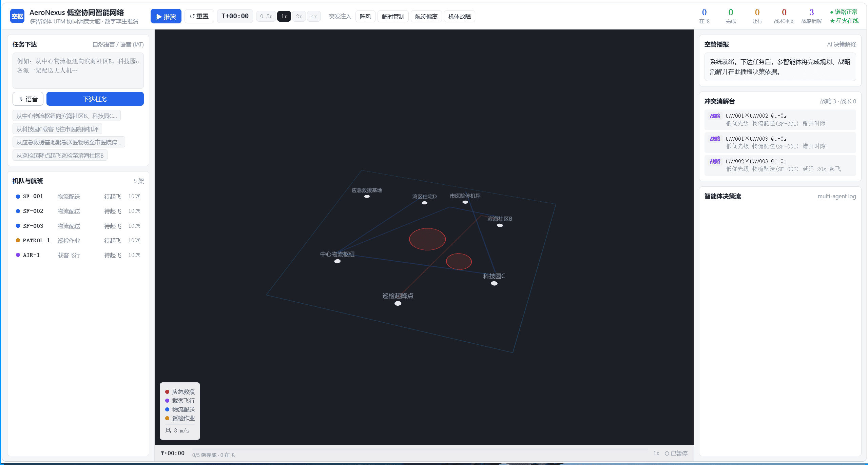Click the multi-agent log label
The height and width of the screenshot is (465, 868).
pyautogui.click(x=836, y=196)
